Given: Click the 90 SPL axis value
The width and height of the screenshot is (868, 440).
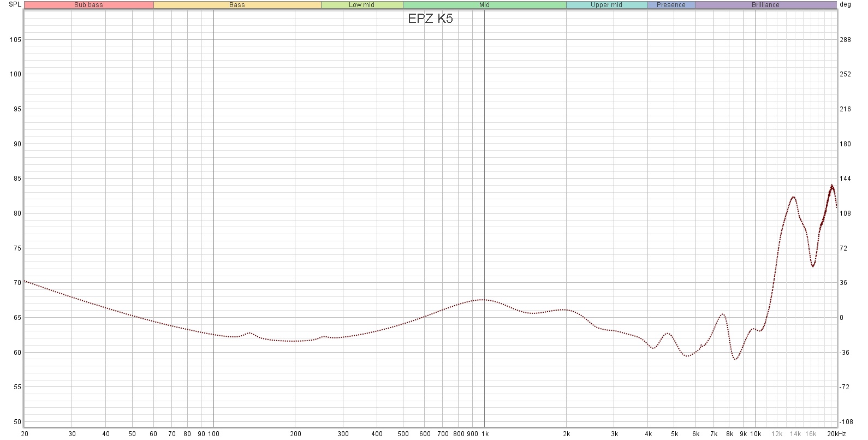Looking at the screenshot, I should pyautogui.click(x=17, y=144).
